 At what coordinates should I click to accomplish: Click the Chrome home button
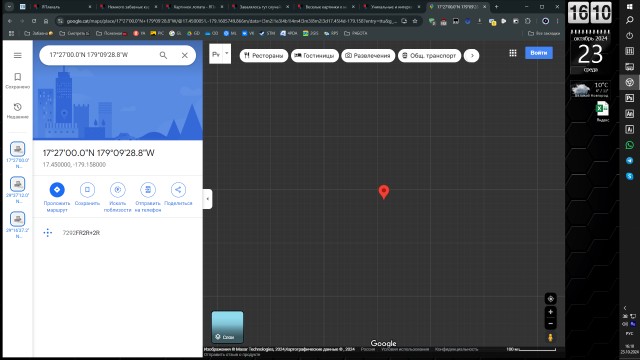[x=46, y=21]
